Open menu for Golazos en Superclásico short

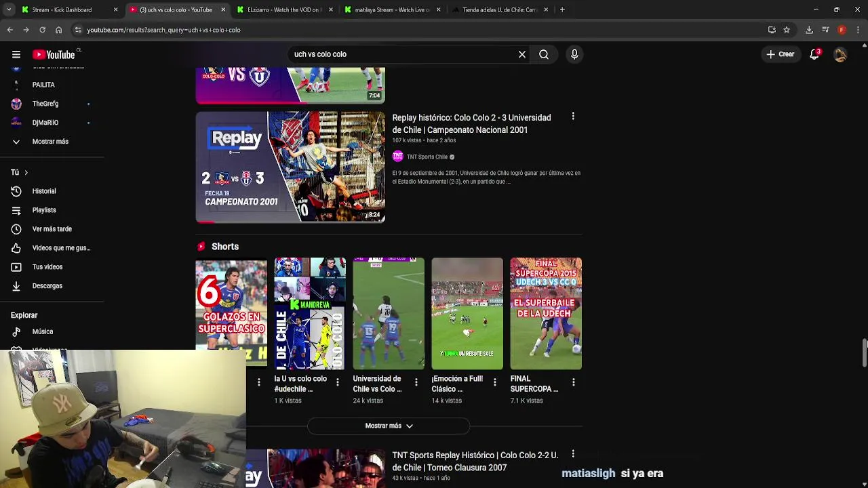[258, 382]
